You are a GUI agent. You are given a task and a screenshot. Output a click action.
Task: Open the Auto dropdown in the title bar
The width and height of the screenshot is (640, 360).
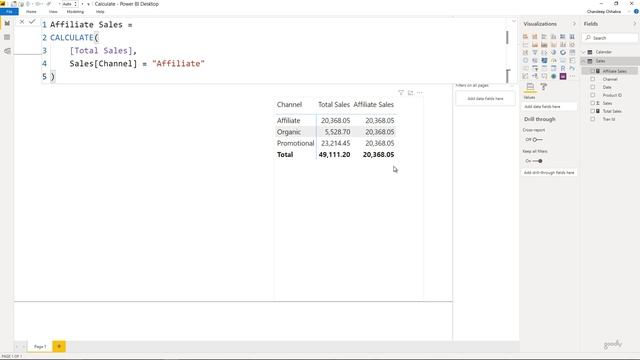(70, 4)
